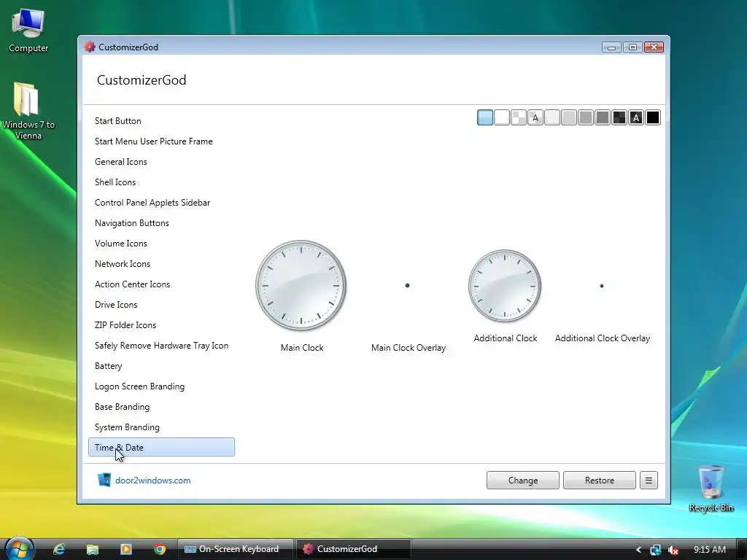Click the network tray icon
This screenshot has height=560, width=747.
(656, 550)
